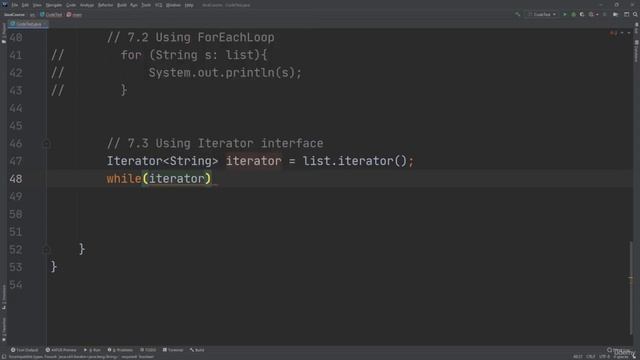The height and width of the screenshot is (360, 640).
Task: Open Project Structure icon
Action: pos(616,14)
